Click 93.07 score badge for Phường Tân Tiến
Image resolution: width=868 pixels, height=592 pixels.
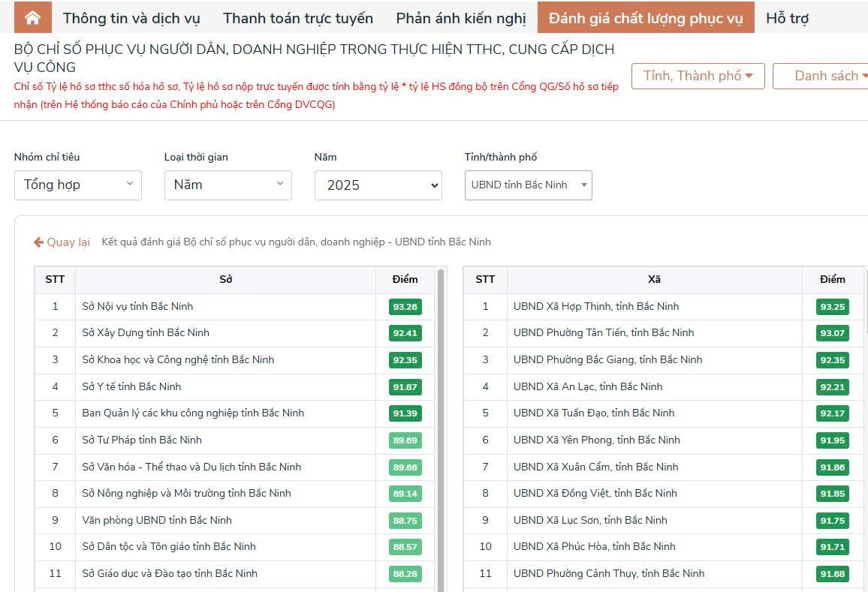[832, 333]
